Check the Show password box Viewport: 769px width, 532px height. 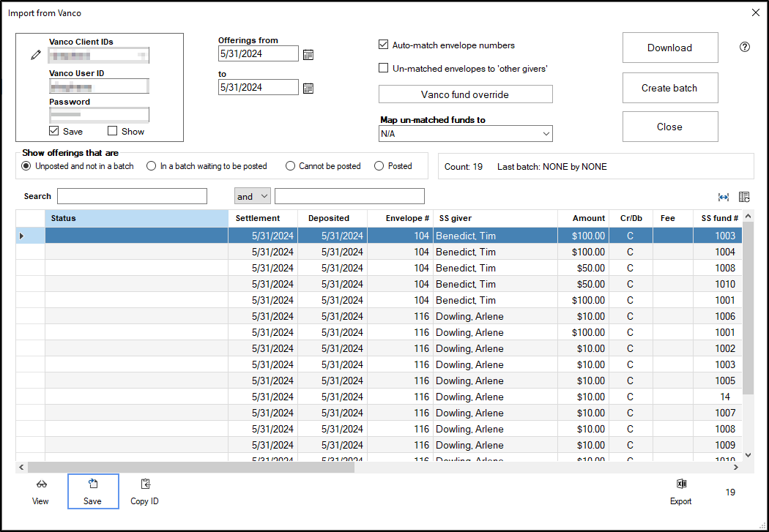click(x=113, y=131)
